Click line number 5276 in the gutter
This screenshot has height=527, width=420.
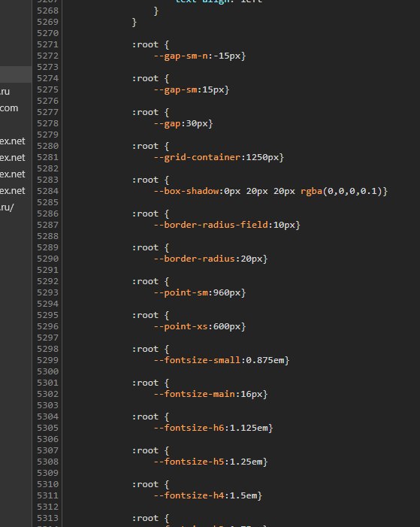(x=48, y=101)
